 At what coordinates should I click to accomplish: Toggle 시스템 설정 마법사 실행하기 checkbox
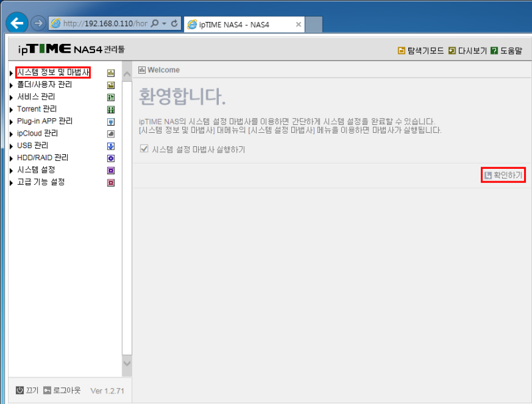point(144,149)
